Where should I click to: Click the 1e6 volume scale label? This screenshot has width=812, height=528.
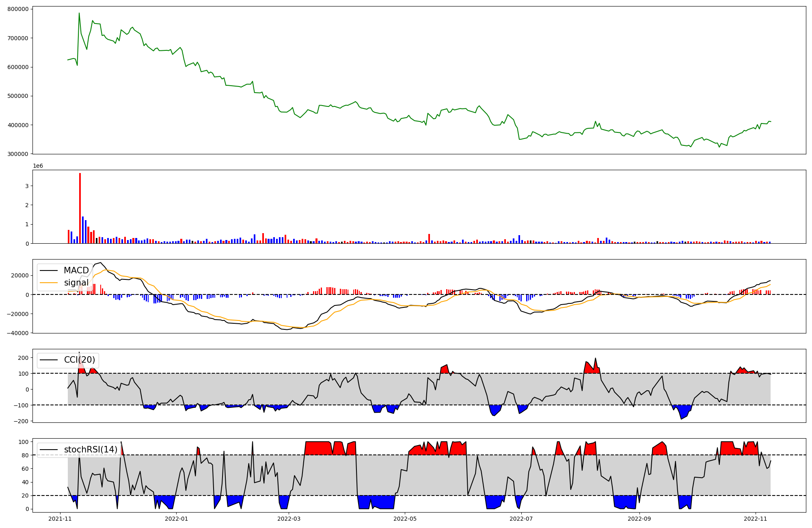38,166
